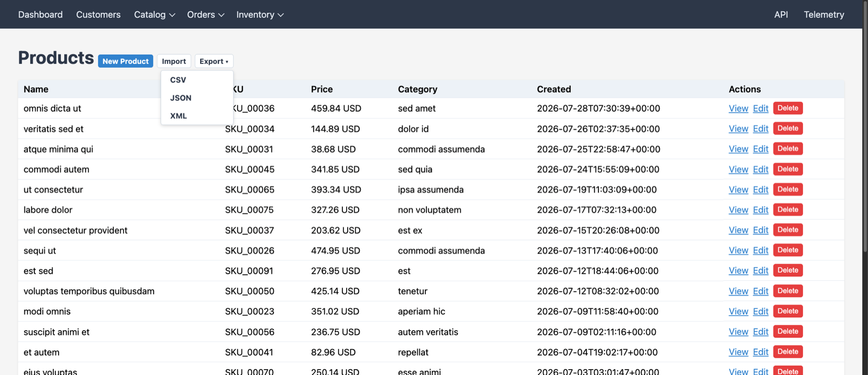Edit the veritatis sed et product
The width and height of the screenshot is (868, 375).
coord(761,128)
